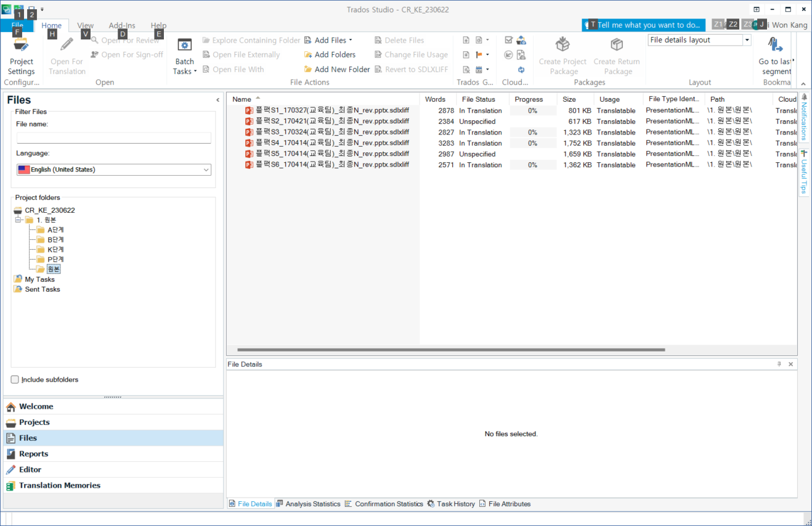Go to the Projects view
812x526 pixels.
[113, 422]
